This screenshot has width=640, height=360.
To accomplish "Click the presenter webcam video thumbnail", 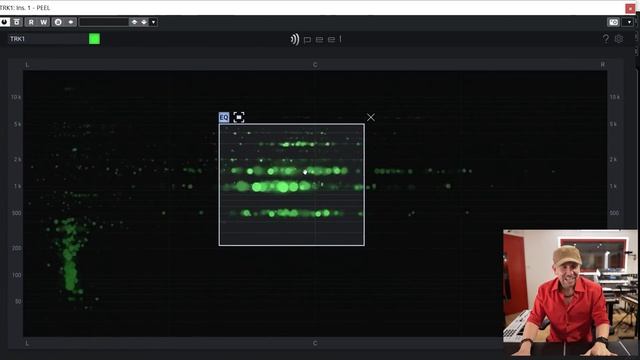I will click(x=570, y=293).
